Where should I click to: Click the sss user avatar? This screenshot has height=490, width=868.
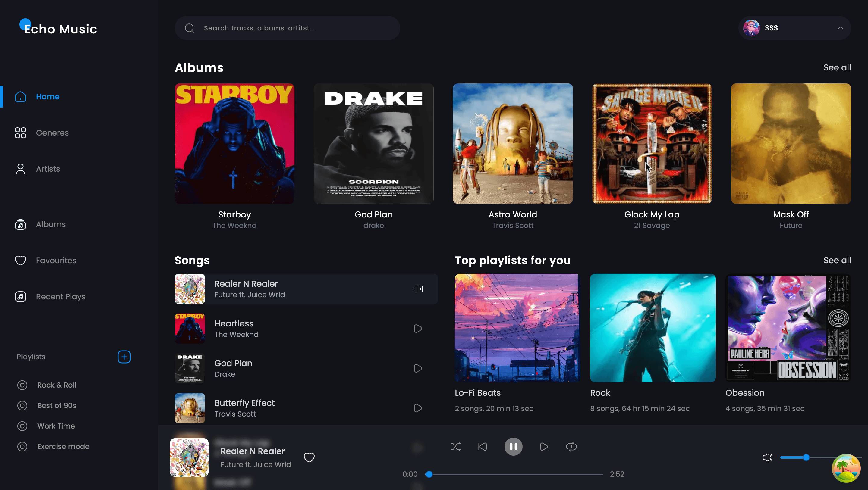point(751,28)
